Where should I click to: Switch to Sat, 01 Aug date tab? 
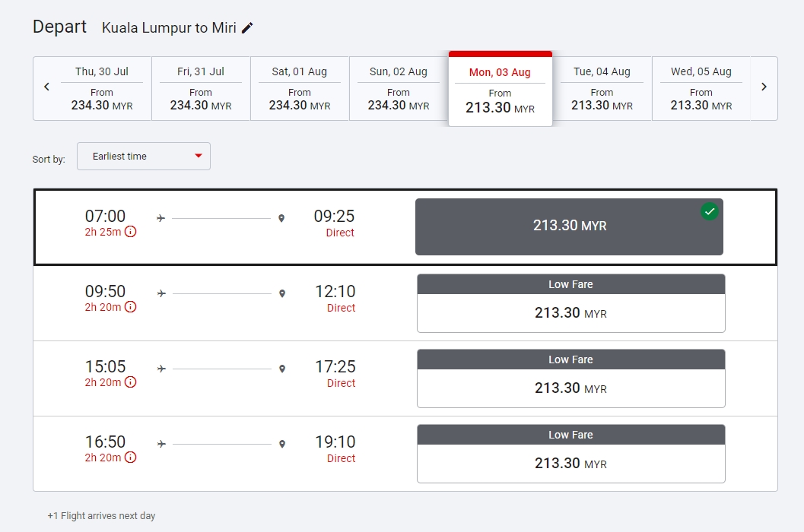(300, 88)
